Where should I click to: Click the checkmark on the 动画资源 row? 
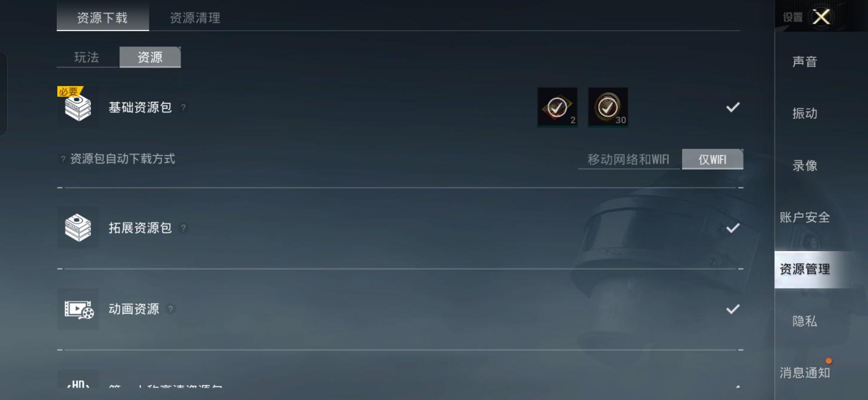click(x=733, y=309)
